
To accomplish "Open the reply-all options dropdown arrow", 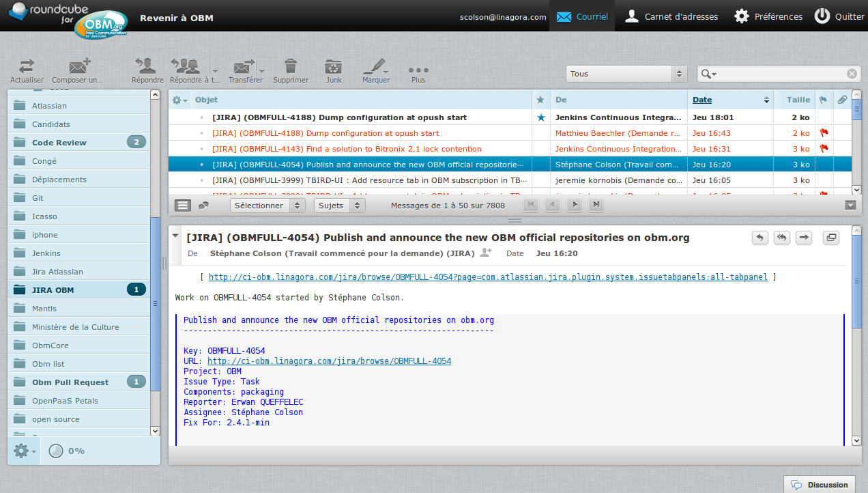I will click(x=215, y=70).
